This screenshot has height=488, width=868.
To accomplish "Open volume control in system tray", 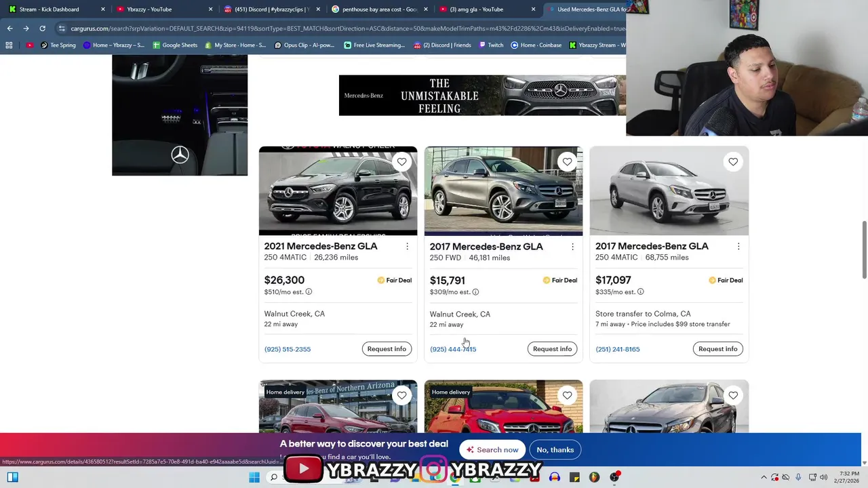I will [823, 477].
